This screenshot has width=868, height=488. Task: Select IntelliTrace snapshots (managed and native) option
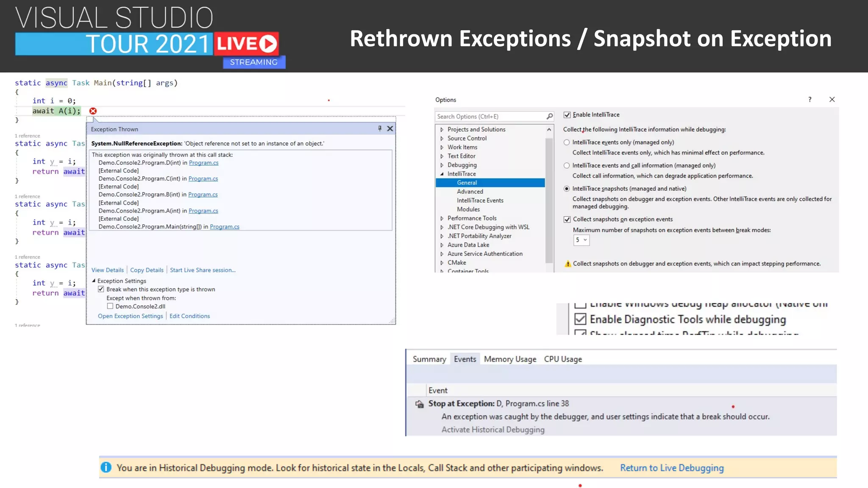[567, 189]
